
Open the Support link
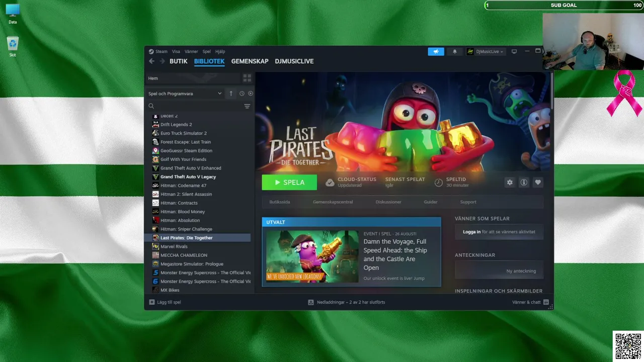468,202
